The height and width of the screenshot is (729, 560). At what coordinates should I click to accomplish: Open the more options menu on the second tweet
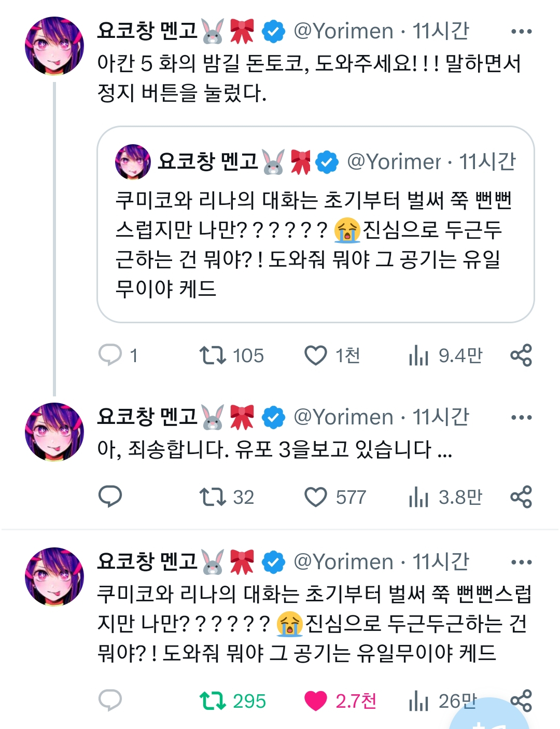coord(521,418)
